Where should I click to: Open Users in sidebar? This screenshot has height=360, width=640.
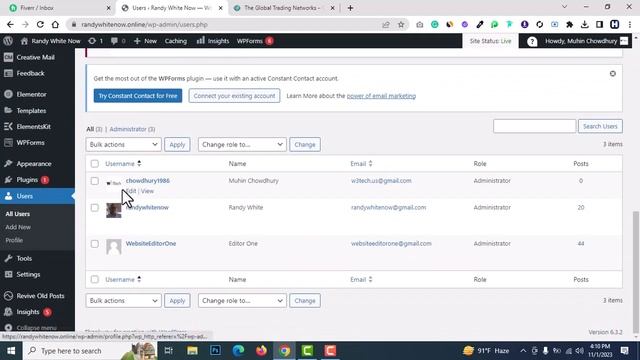[37, 196]
